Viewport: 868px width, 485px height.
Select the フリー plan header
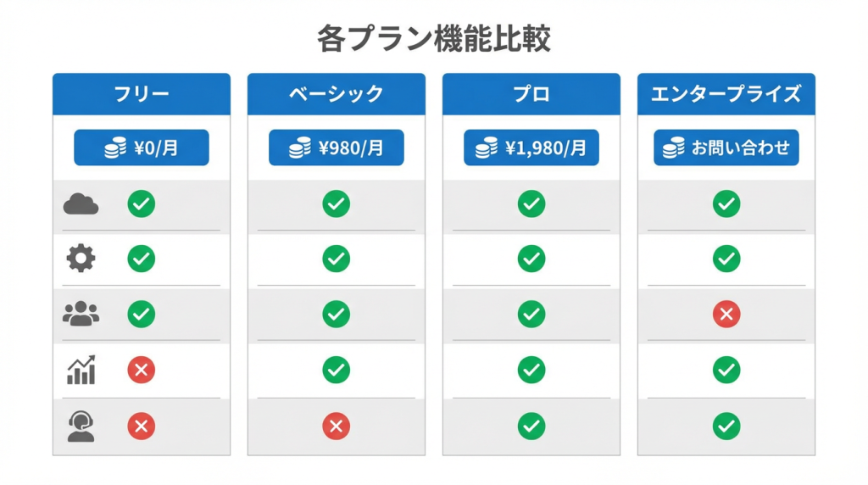point(142,94)
